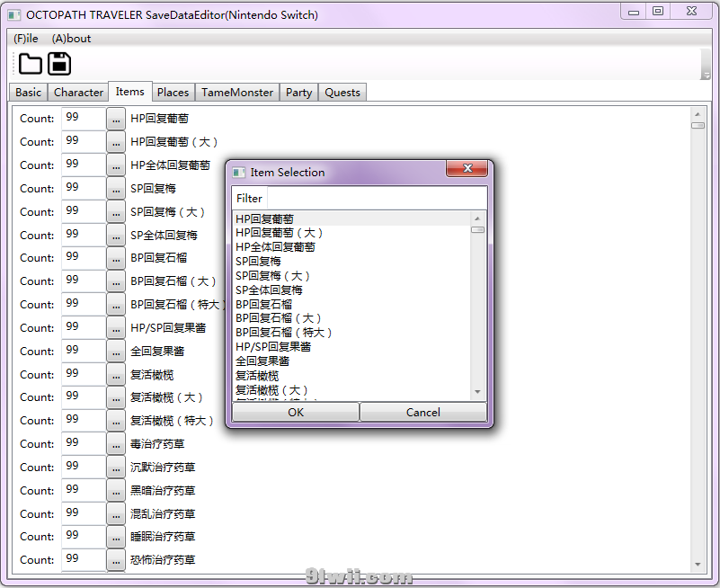Click the dialog list scroll-up arrow
The width and height of the screenshot is (720, 588).
(477, 218)
